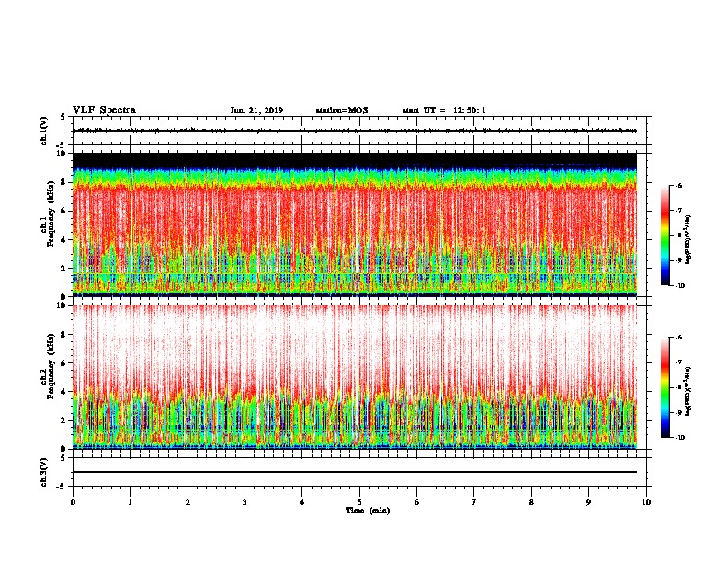
Task: Click the "1" tick on the Time axis
Action: click(130, 502)
